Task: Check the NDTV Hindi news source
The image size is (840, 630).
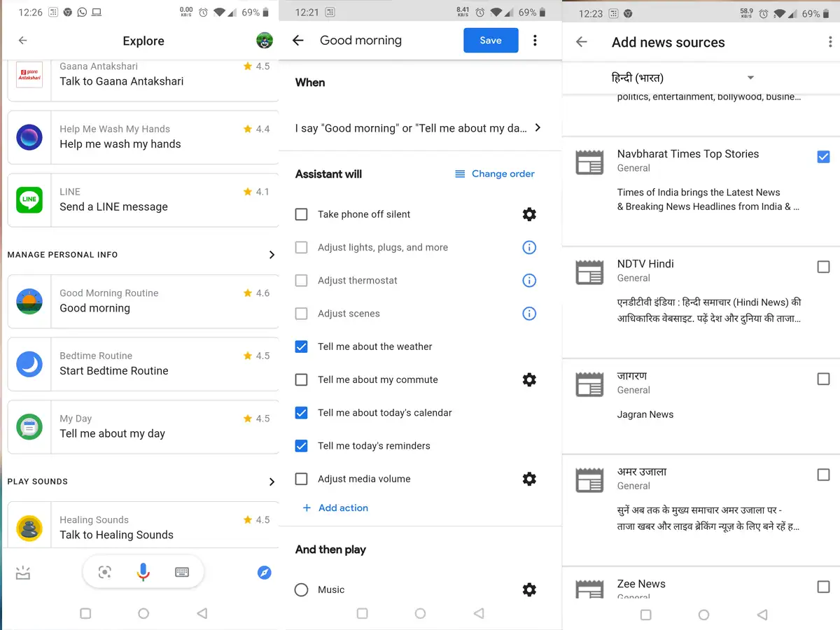Action: pyautogui.click(x=823, y=267)
